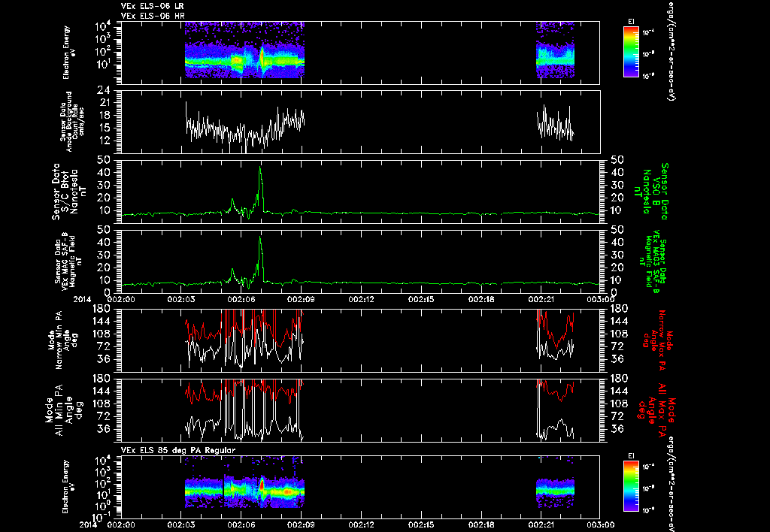770x532 pixels.
Task: Click the '002:21' tick on the middle time axis
Action: point(541,299)
